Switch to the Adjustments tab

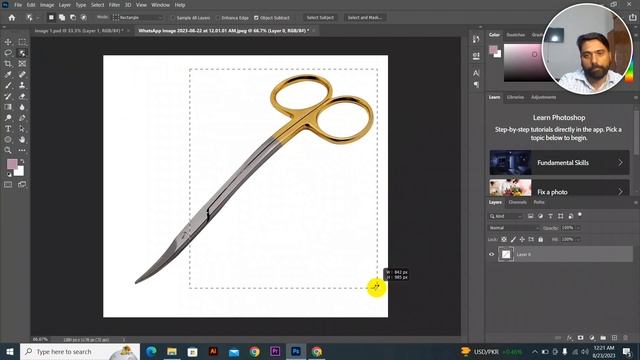543,97
